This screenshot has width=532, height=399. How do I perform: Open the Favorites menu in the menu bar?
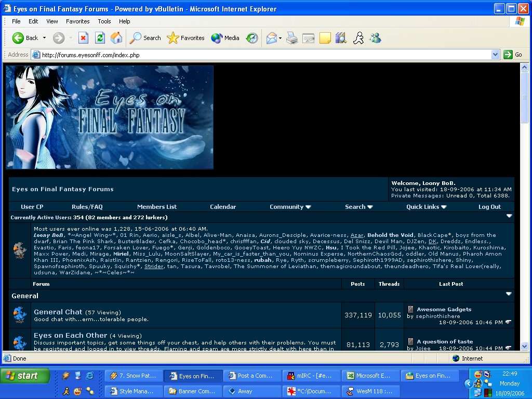pyautogui.click(x=78, y=21)
